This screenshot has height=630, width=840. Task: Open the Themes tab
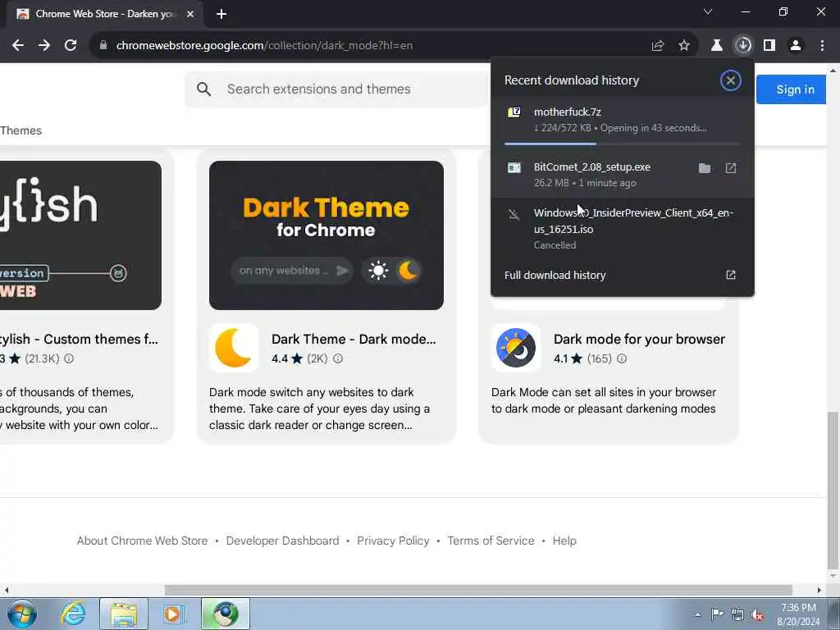pos(21,130)
